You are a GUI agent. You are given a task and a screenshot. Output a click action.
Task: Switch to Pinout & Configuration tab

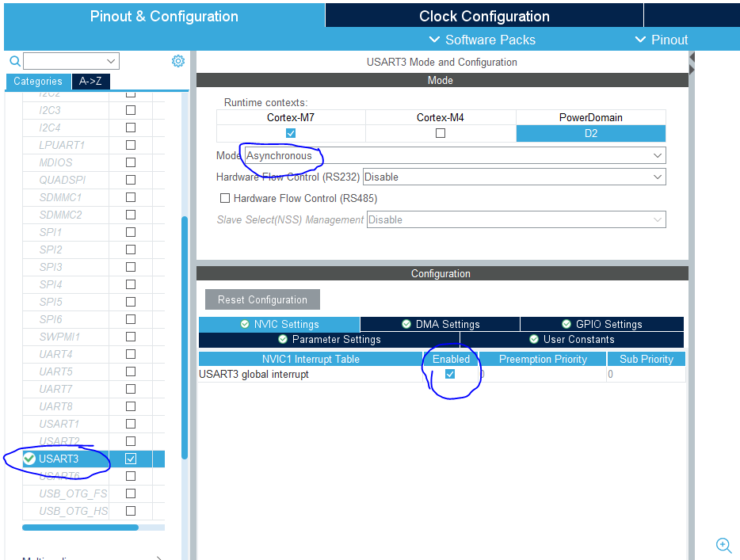click(164, 16)
